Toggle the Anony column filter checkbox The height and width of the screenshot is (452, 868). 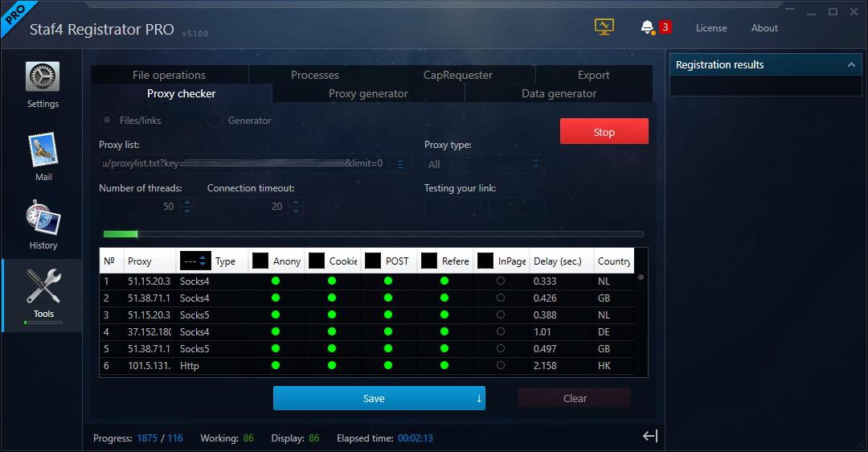[x=260, y=261]
